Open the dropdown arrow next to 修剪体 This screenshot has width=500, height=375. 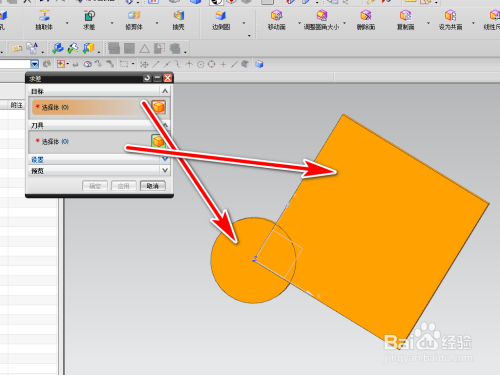pyautogui.click(x=157, y=23)
